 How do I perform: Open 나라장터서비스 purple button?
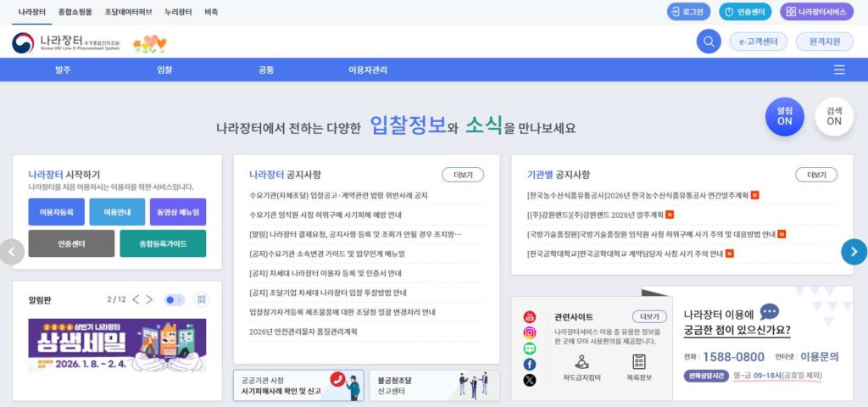tap(816, 12)
